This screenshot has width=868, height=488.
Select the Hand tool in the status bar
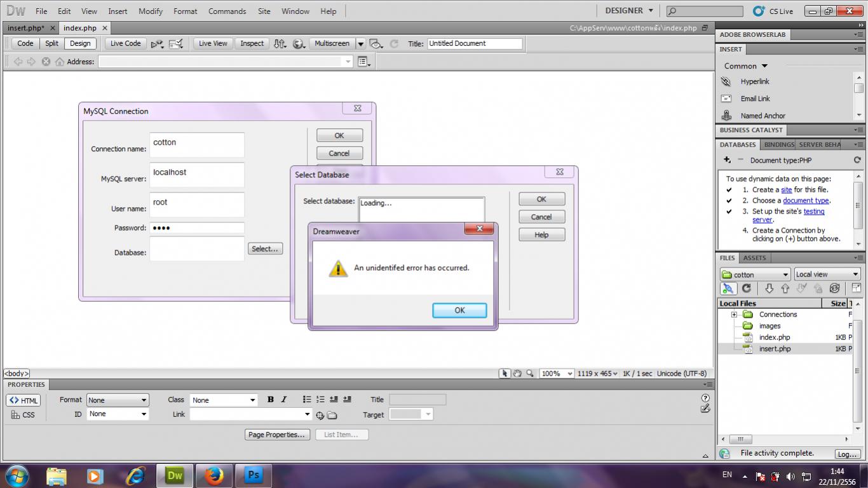coord(517,374)
